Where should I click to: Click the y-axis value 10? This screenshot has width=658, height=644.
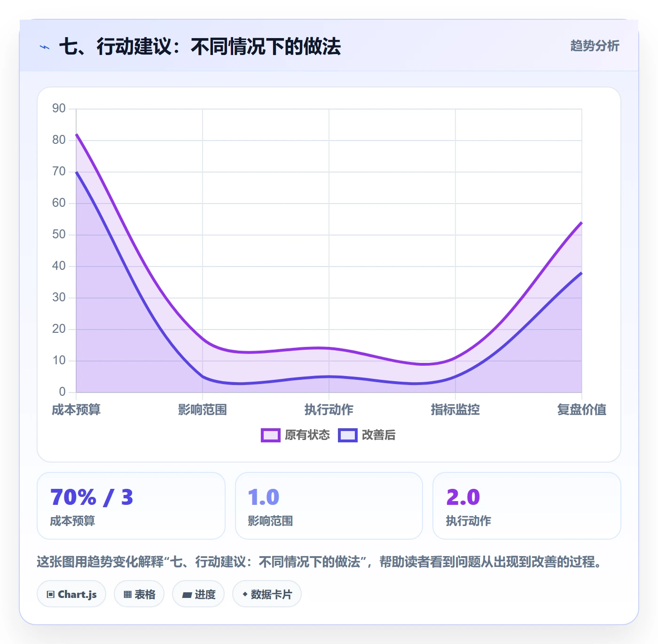pyautogui.click(x=59, y=361)
